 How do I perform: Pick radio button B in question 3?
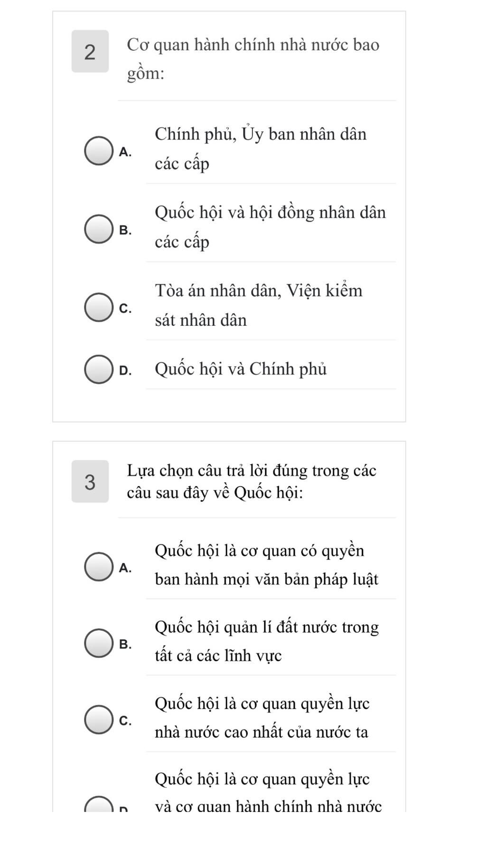tap(99, 643)
